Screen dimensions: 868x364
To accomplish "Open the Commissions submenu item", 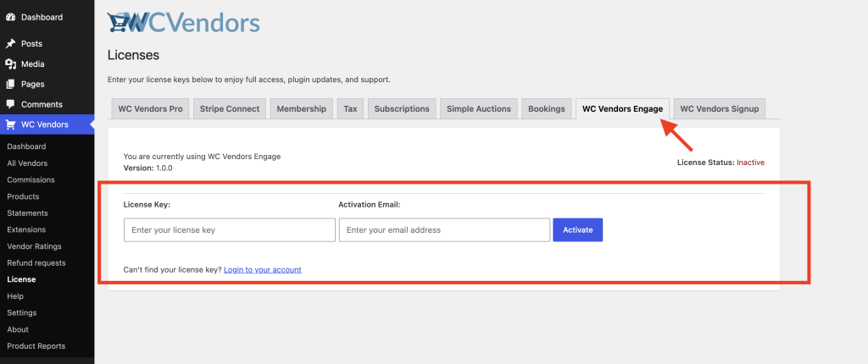I will (31, 179).
